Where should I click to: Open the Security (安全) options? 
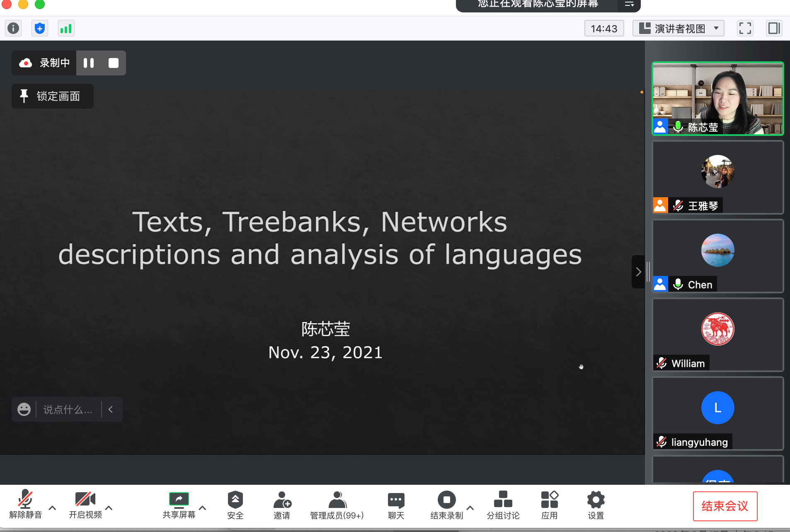point(235,505)
